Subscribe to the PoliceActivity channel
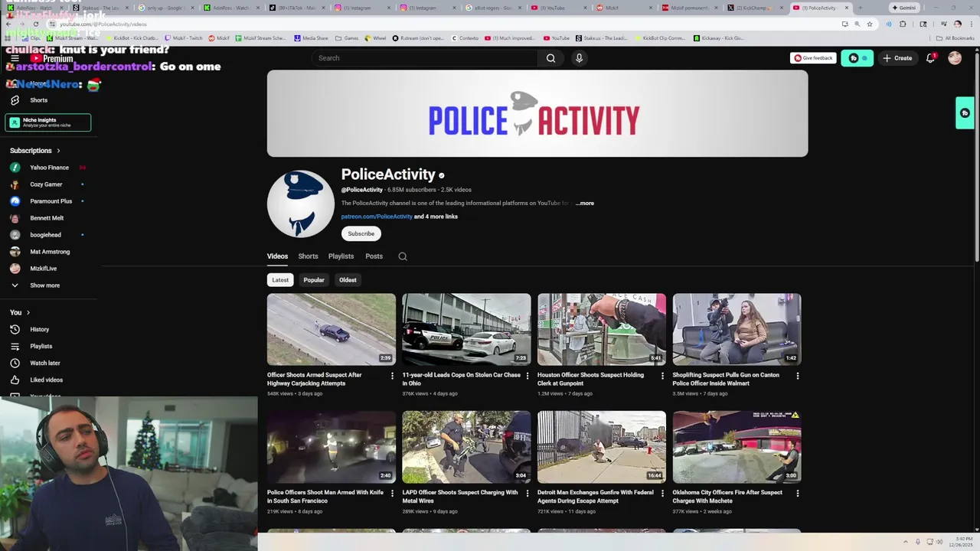 361,233
